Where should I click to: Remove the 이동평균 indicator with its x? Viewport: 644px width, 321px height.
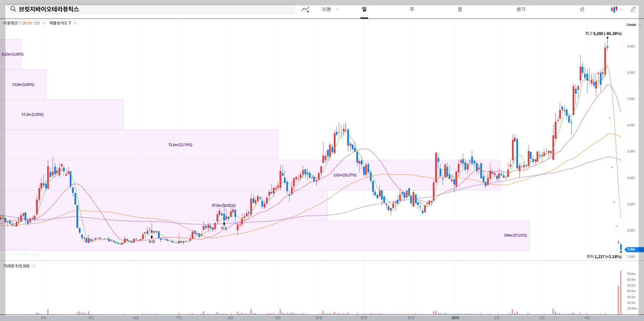pyautogui.click(x=44, y=23)
